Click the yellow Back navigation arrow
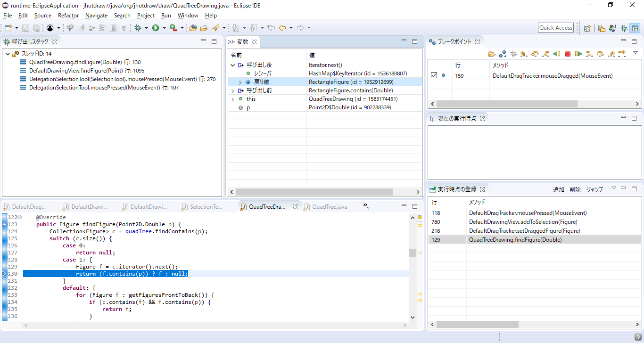The width and height of the screenshot is (644, 343). (x=282, y=28)
